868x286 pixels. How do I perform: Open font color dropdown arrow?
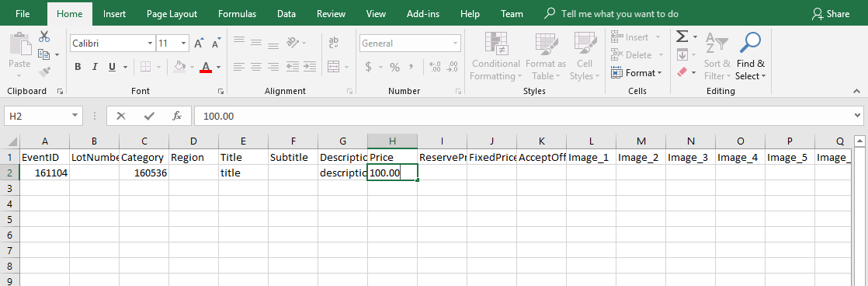pos(218,67)
